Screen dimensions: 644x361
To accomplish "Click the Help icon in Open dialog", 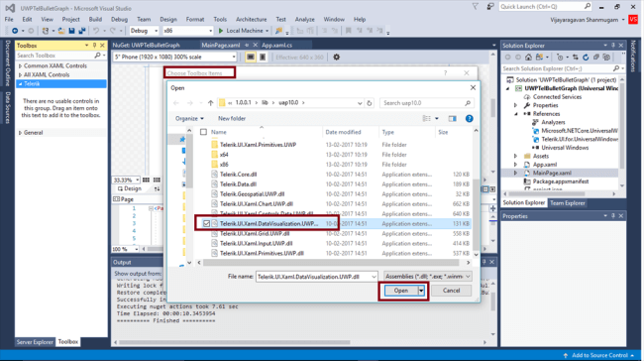I will coord(469,118).
